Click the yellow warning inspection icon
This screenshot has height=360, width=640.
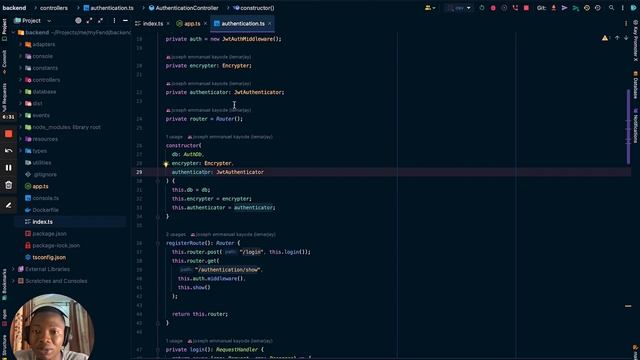point(604,38)
